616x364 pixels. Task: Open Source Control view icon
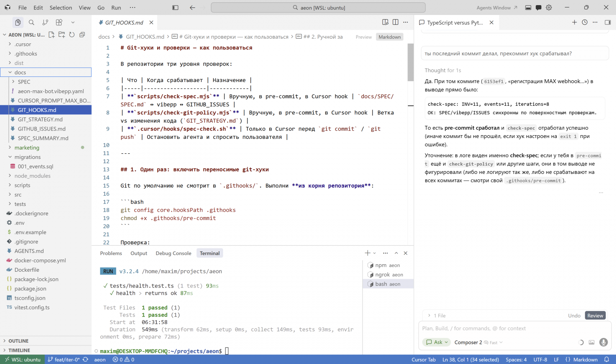pyautogui.click(x=45, y=22)
